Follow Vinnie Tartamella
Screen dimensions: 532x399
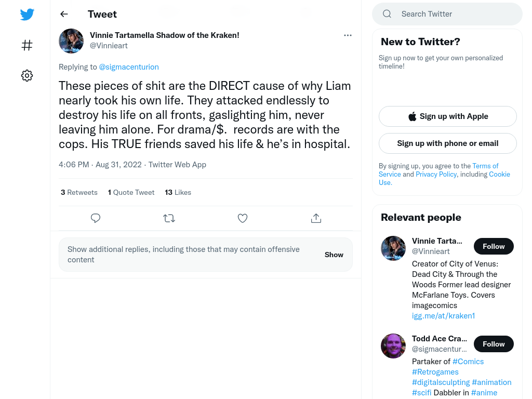[494, 246]
